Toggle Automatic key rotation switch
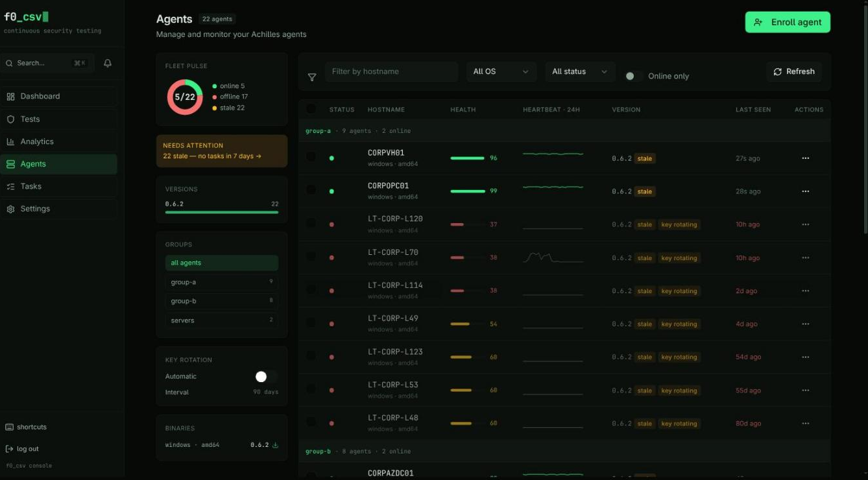The width and height of the screenshot is (868, 480). coord(266,376)
